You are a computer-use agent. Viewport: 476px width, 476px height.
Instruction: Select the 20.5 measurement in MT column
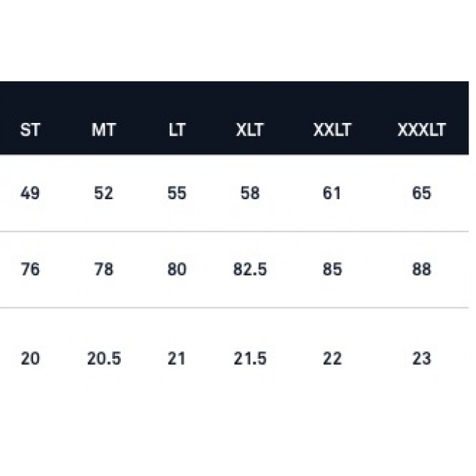(x=104, y=359)
